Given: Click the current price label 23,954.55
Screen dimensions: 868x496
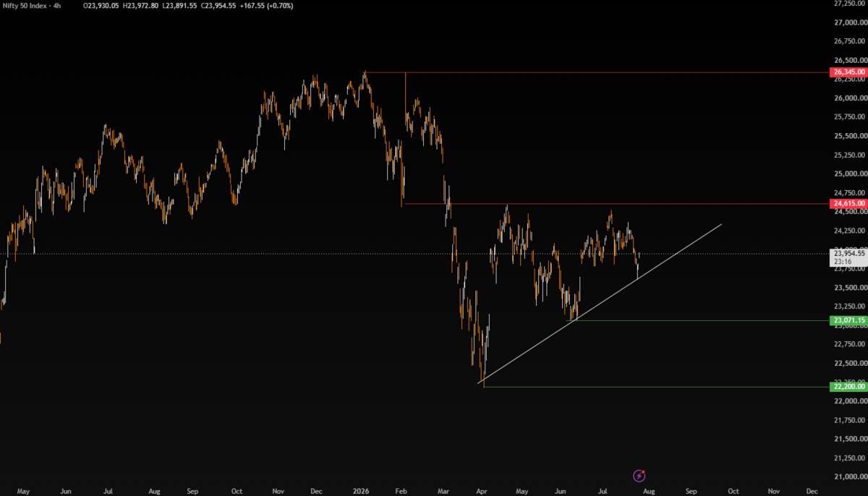Looking at the screenshot, I should coord(848,254).
